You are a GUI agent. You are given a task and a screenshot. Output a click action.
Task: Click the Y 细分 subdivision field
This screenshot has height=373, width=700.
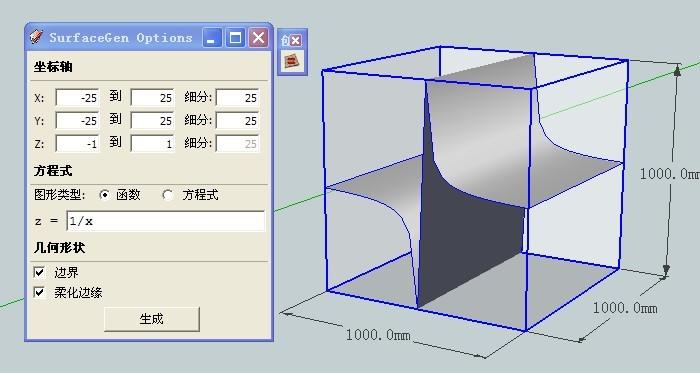coord(238,120)
